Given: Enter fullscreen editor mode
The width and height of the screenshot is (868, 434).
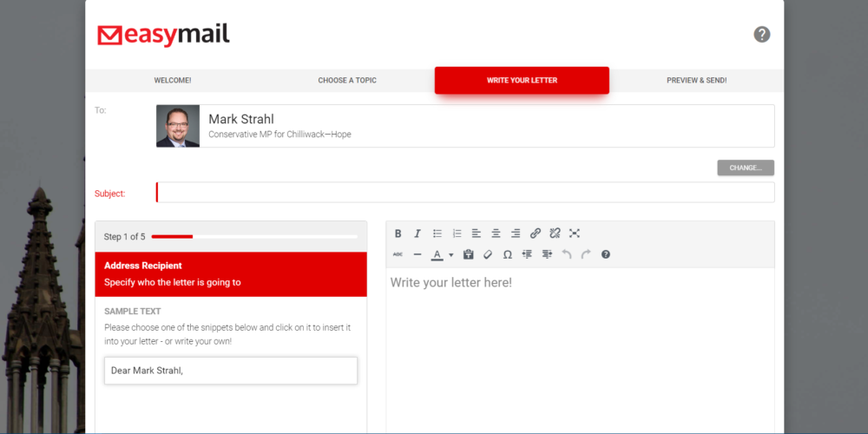Looking at the screenshot, I should click(x=575, y=233).
